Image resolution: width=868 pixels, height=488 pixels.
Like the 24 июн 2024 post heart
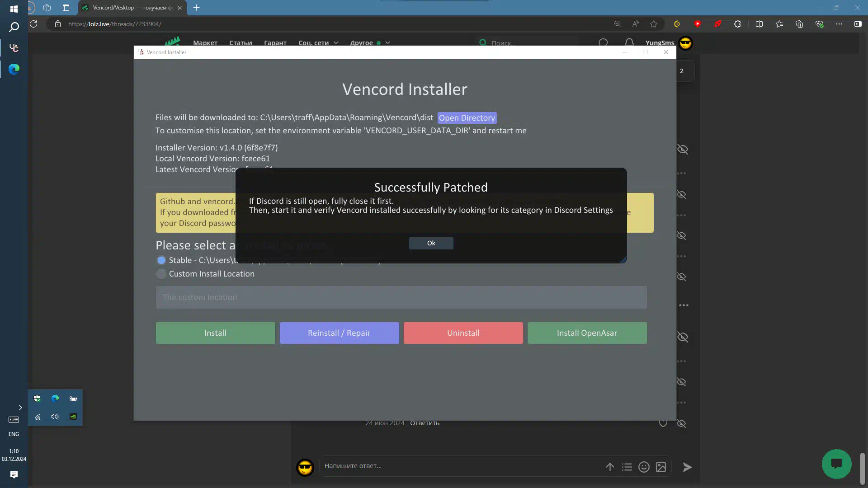click(x=663, y=423)
